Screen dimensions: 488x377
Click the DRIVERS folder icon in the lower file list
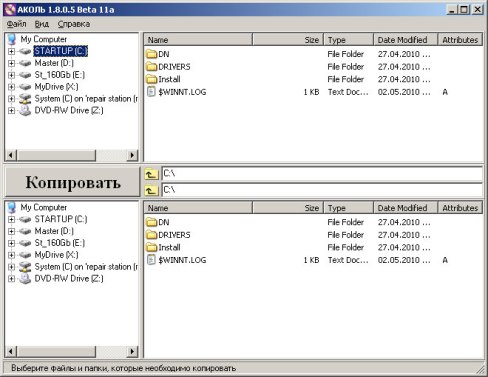(151, 235)
